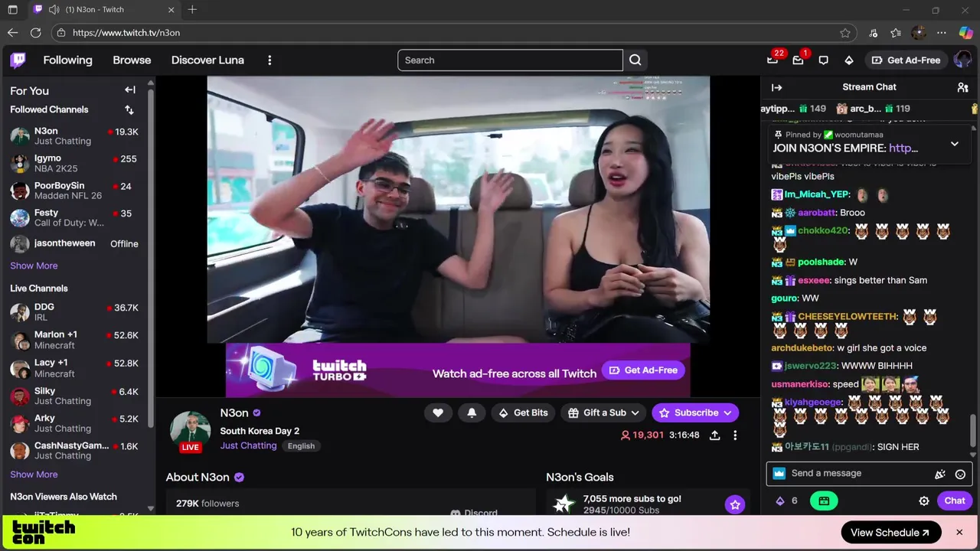Open a new browser tab
The width and height of the screenshot is (980, 551).
tap(192, 10)
